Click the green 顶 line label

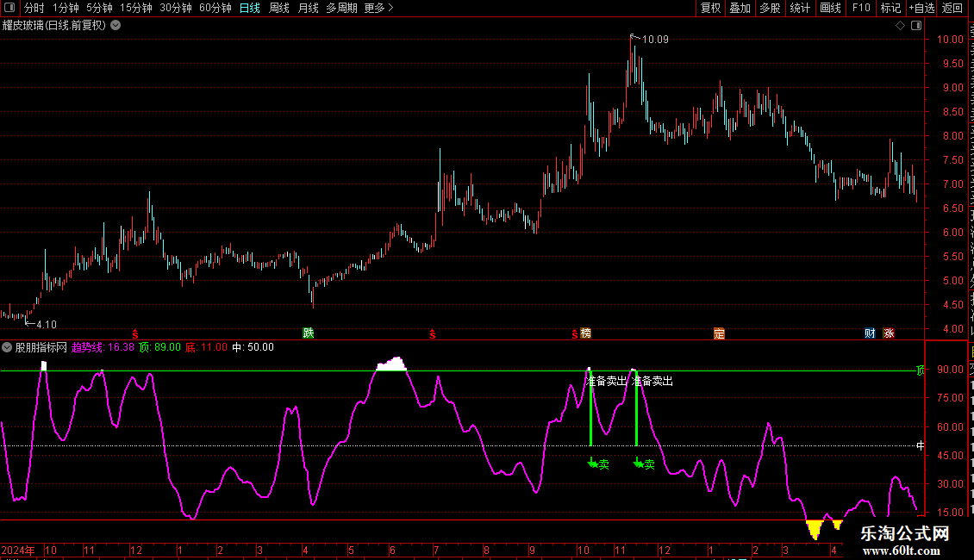(x=921, y=370)
